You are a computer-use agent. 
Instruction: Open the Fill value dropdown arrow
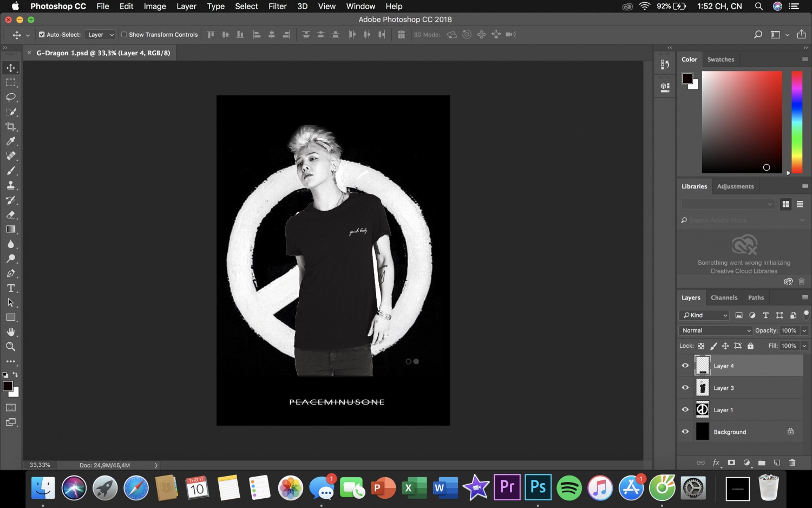804,346
